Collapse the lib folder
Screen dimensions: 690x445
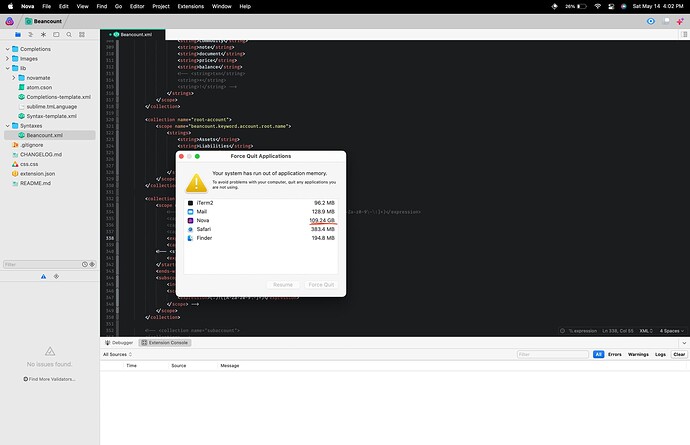[x=7, y=68]
